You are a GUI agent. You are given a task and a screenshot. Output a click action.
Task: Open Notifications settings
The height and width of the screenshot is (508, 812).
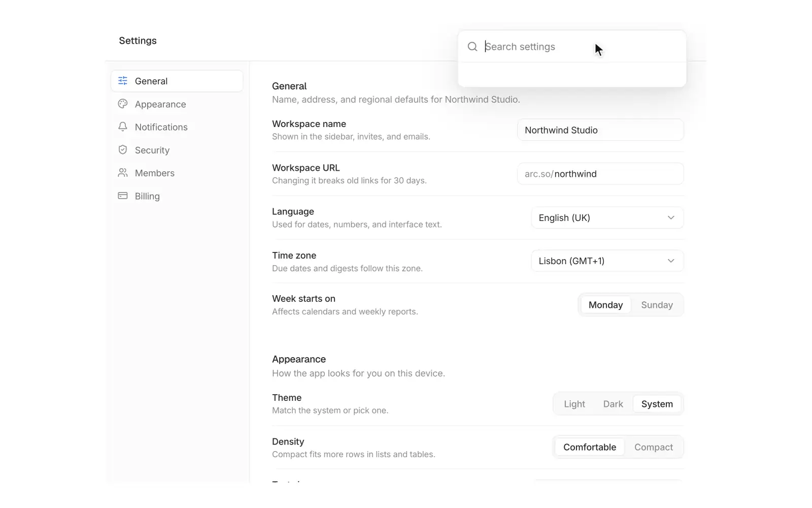point(177,127)
